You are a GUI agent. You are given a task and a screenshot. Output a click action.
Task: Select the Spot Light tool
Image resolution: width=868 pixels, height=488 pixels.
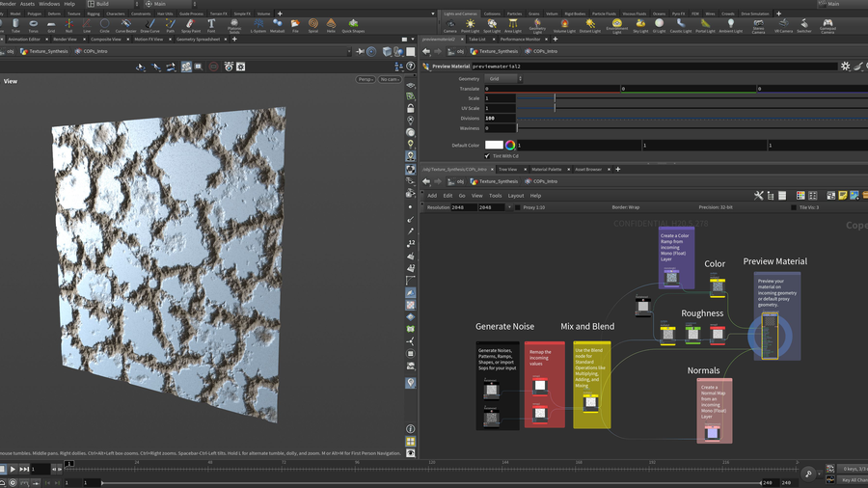(x=491, y=25)
